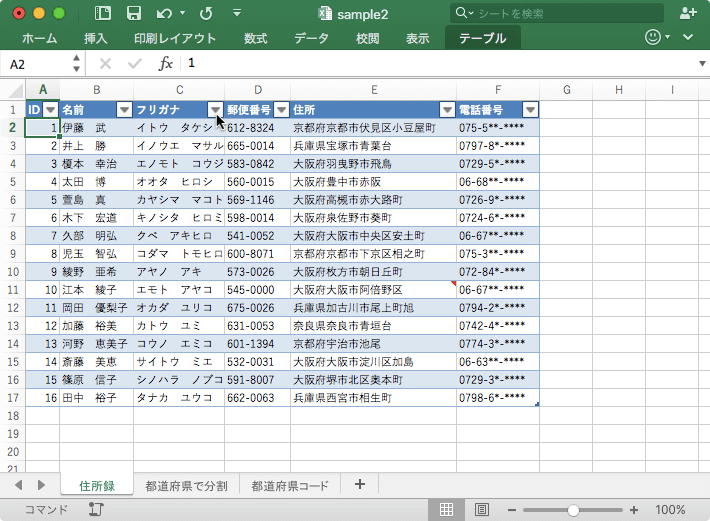
Task: Open the 校閲 ribbon tab
Action: click(367, 38)
